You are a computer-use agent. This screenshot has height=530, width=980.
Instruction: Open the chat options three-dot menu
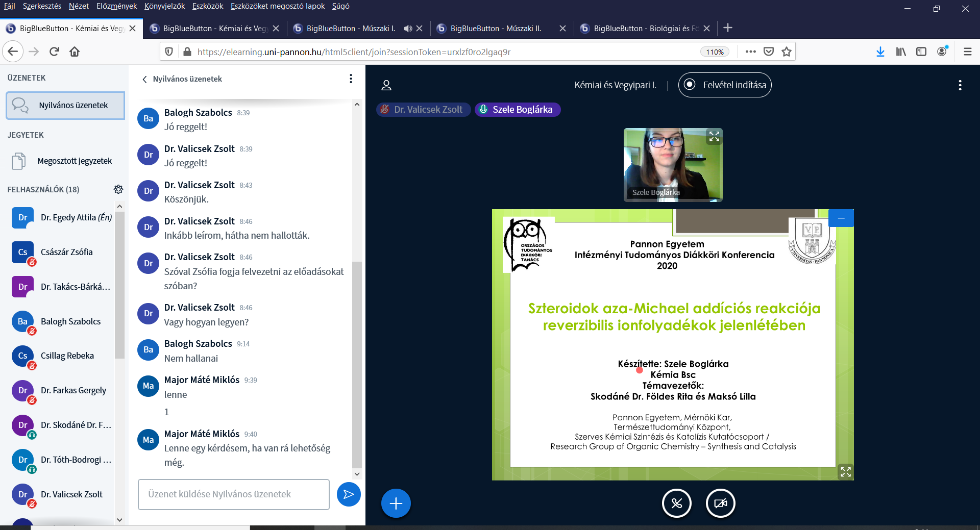pyautogui.click(x=351, y=79)
